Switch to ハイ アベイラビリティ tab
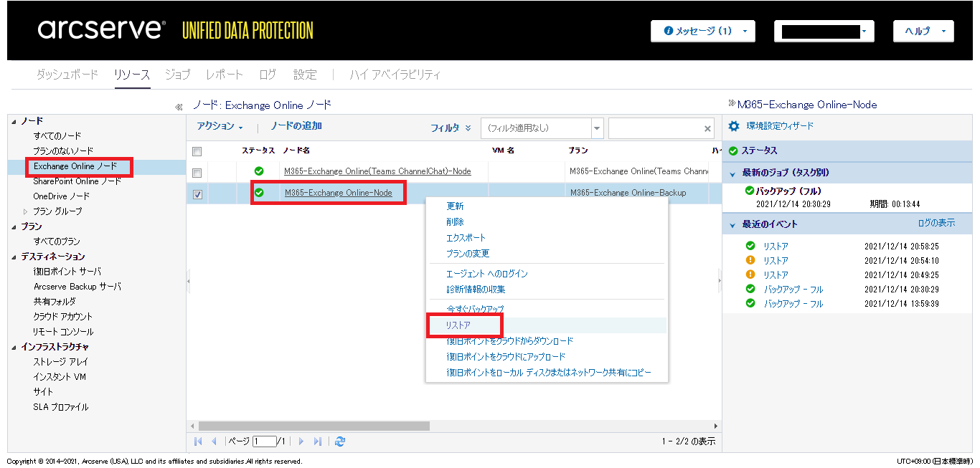 pyautogui.click(x=395, y=75)
